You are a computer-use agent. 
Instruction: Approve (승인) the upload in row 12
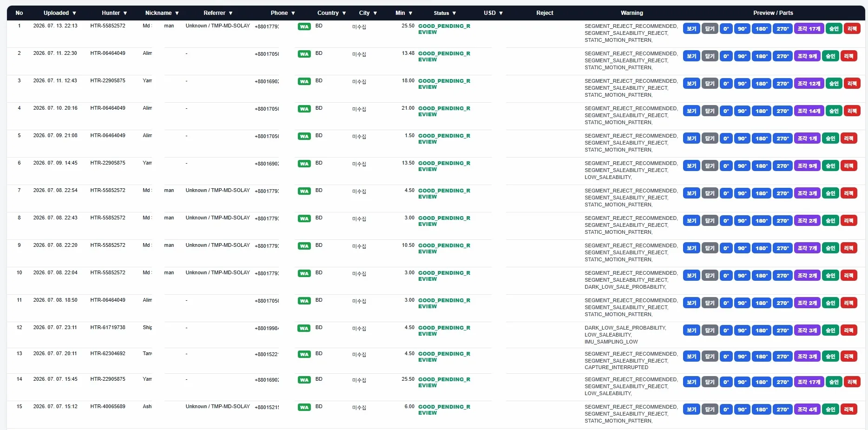click(830, 331)
